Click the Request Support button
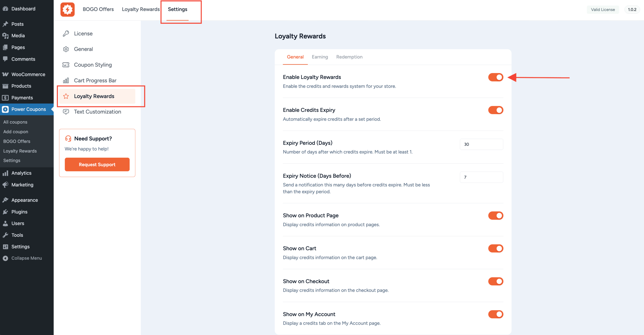Screen dimensions: 644x335 97,164
